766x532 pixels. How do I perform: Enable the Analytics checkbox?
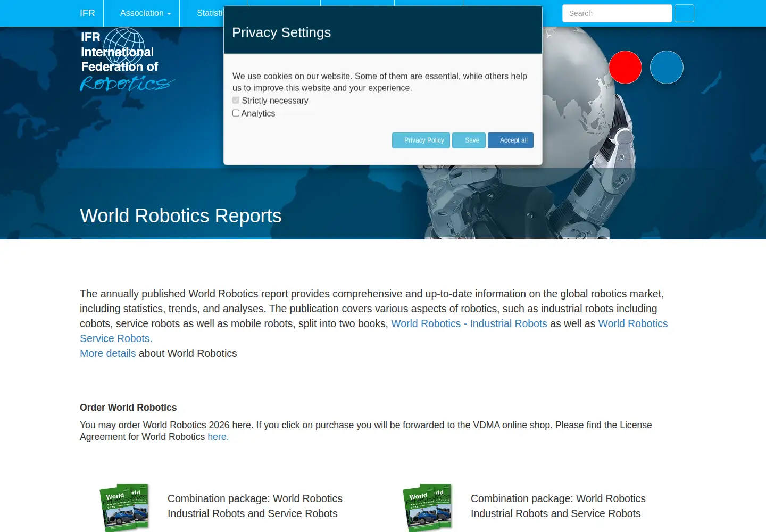(236, 113)
